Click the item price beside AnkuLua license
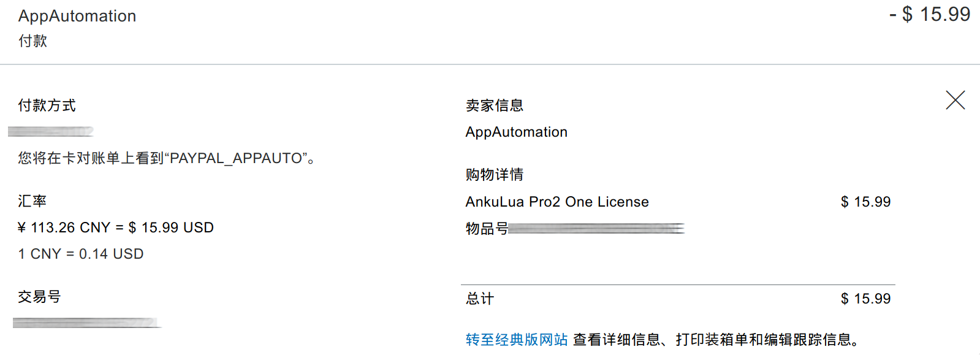The height and width of the screenshot is (355, 980). pyautogui.click(x=865, y=202)
